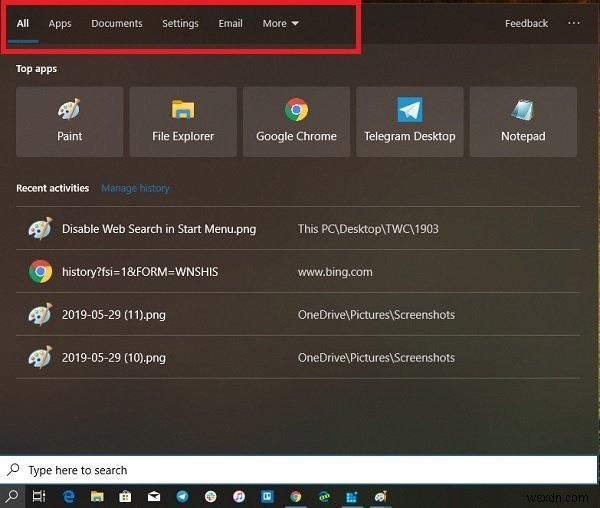This screenshot has height=508, width=600.
Task: Open the history?fsi=1&FORM=WNSHIS recent activity
Action: pyautogui.click(x=298, y=272)
